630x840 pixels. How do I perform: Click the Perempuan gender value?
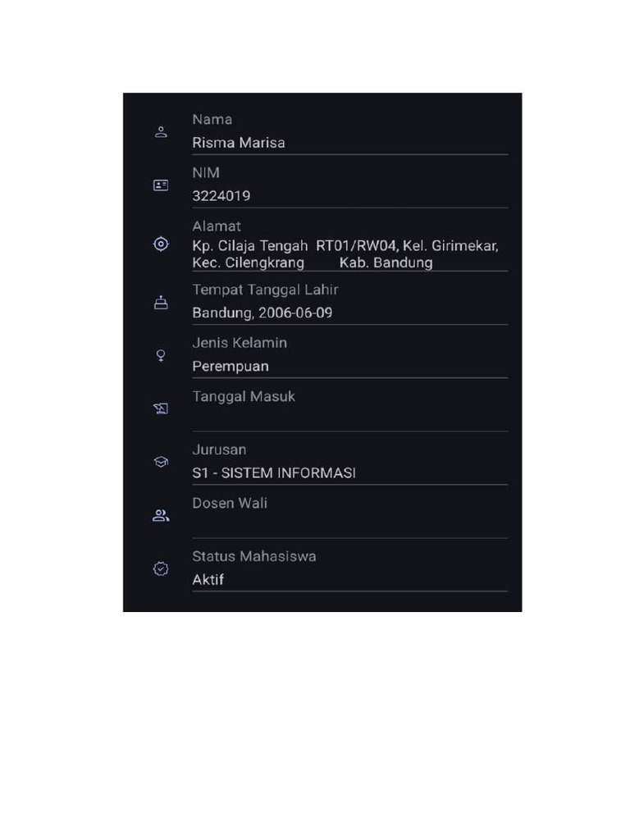[x=231, y=366]
